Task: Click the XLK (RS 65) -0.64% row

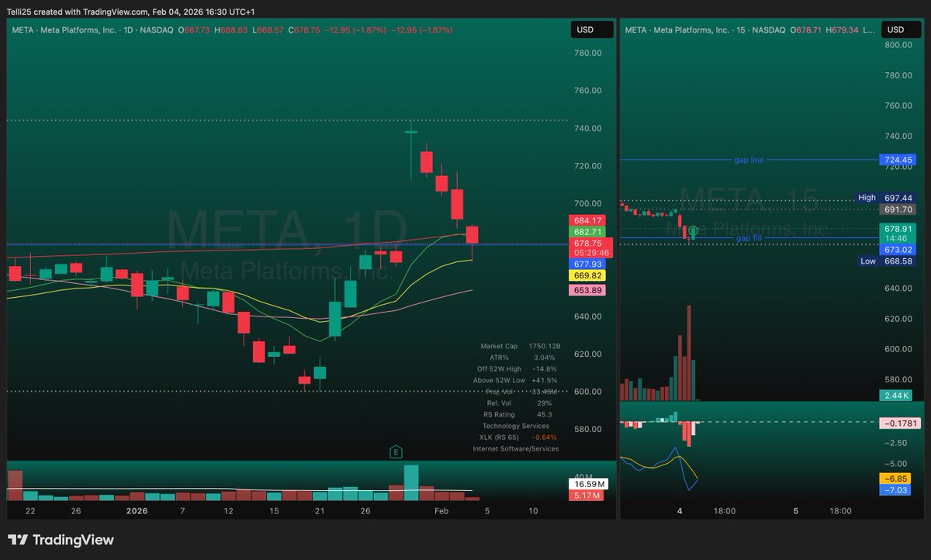Action: coord(518,437)
